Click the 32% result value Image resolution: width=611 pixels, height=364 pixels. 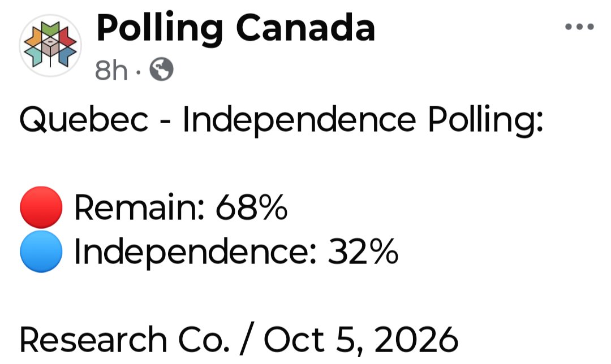(x=363, y=251)
